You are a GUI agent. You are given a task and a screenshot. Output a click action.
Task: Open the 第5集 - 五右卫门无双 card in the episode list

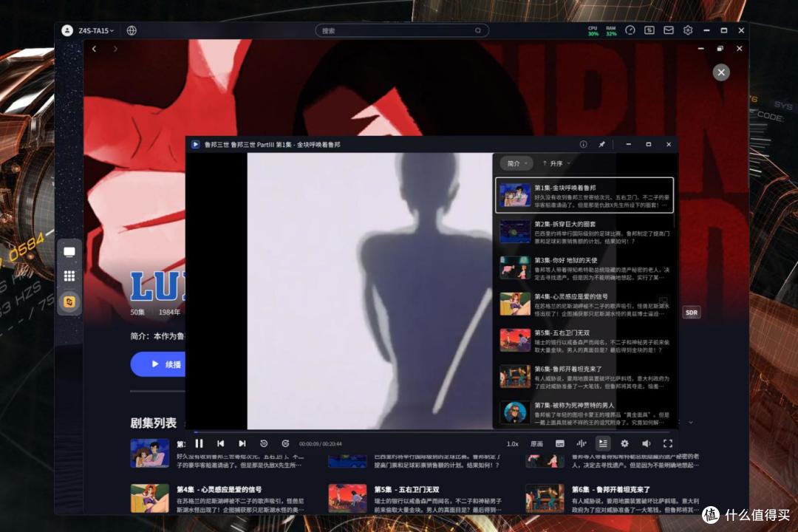click(416, 499)
